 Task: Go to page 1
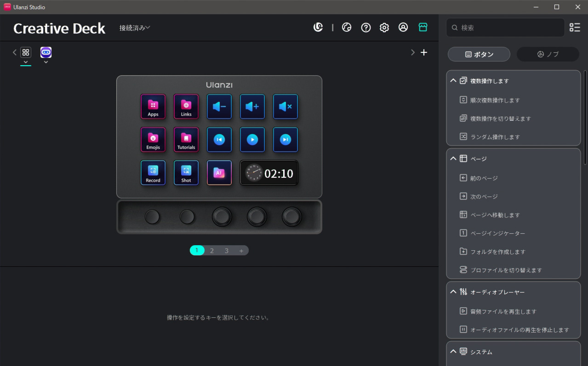pos(197,250)
